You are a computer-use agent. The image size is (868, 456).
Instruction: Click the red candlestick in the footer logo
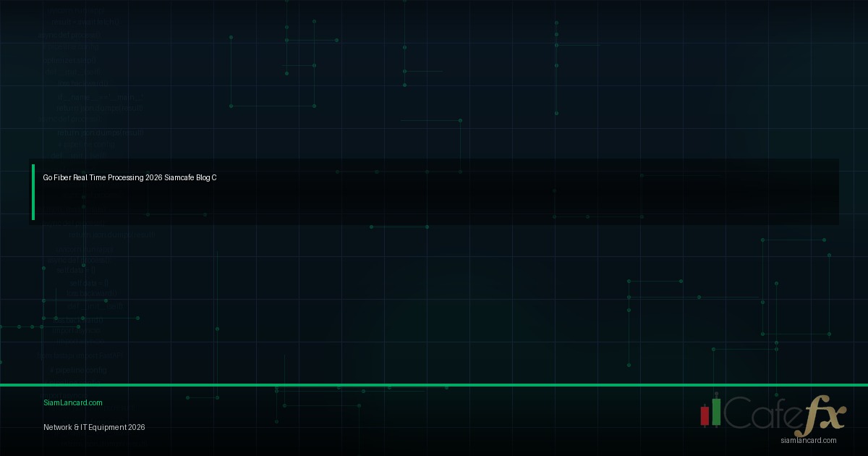[704, 417]
